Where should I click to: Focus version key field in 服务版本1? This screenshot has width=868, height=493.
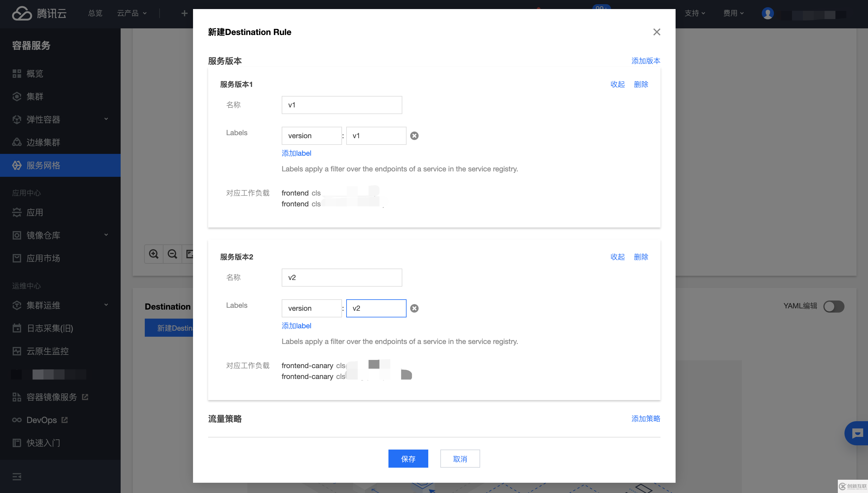[312, 136]
